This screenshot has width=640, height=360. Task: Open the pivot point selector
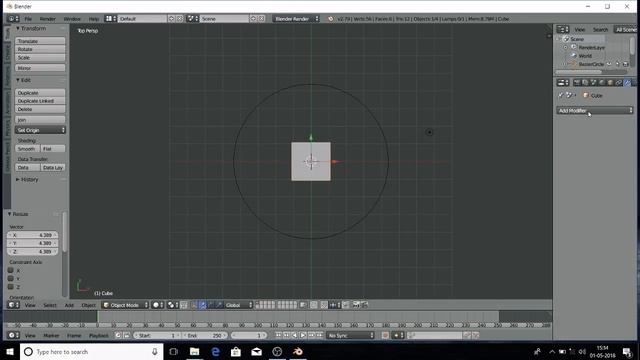point(173,305)
